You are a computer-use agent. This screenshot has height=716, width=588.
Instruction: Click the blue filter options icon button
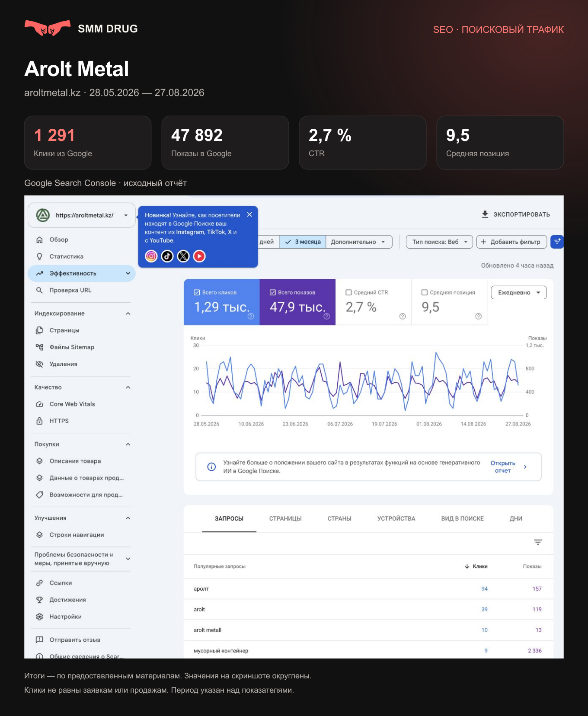pyautogui.click(x=557, y=242)
